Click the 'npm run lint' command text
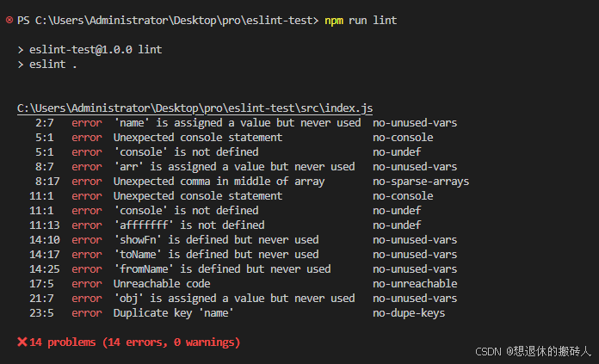This screenshot has width=599, height=364. [361, 21]
